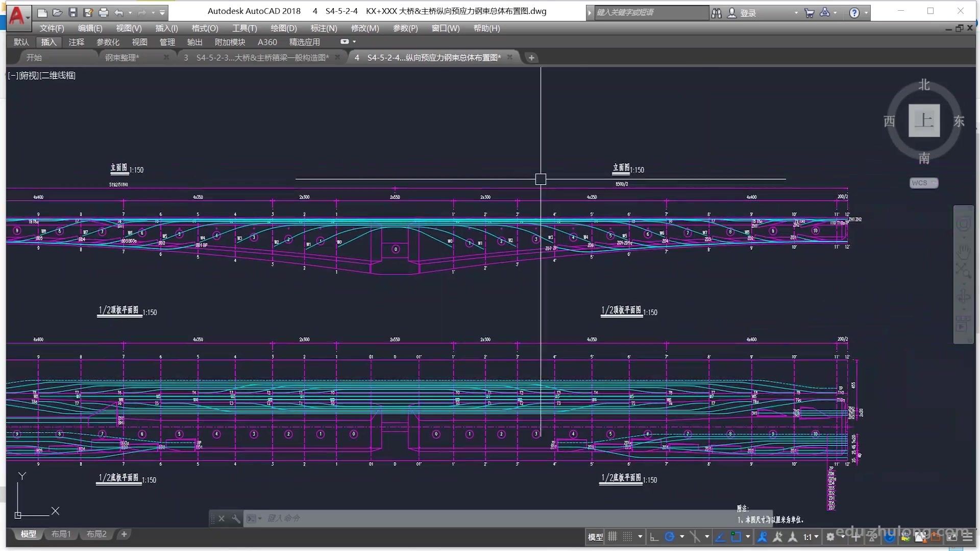Open the workspace switching gear icon
This screenshot has height=551, width=980.
[x=830, y=537]
